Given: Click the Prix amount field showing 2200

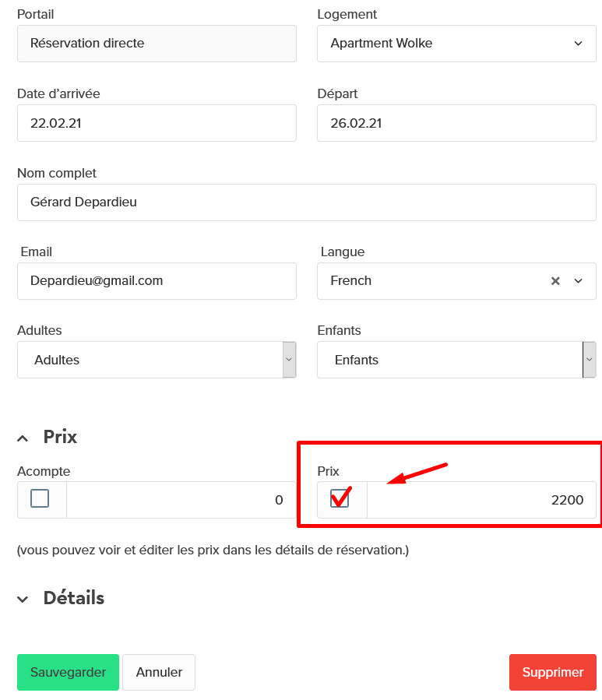Looking at the screenshot, I should 481,500.
